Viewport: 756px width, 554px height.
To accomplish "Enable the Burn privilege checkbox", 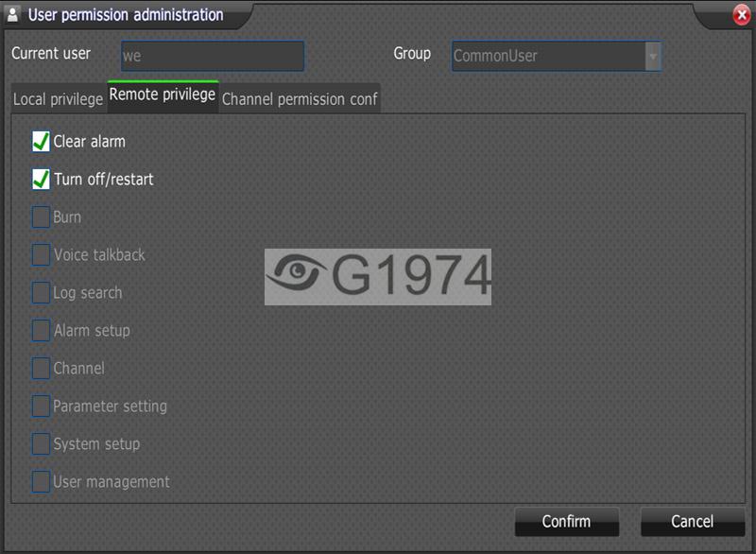I will [x=41, y=217].
